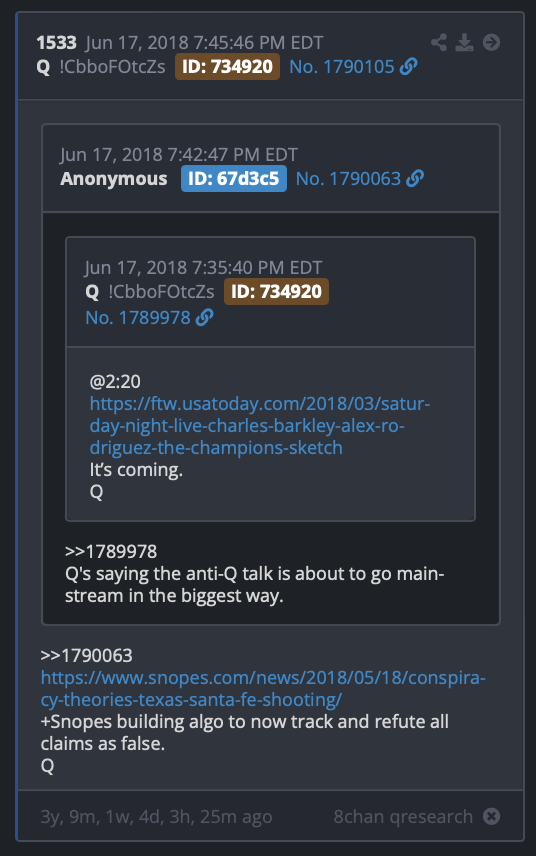Click the download icon on post 1533
This screenshot has height=856, width=536.
pyautogui.click(x=464, y=43)
